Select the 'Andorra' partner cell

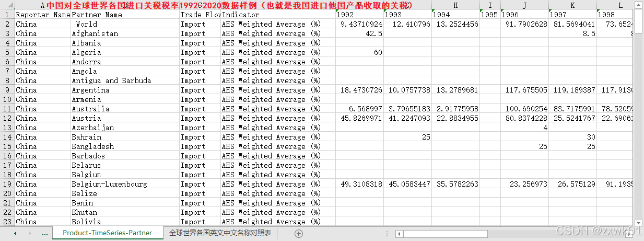125,62
